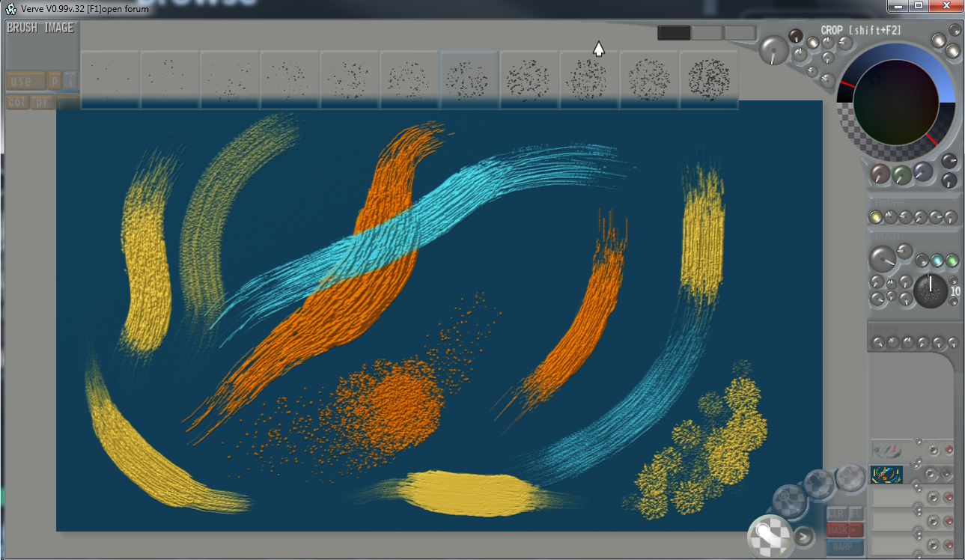The height and width of the screenshot is (560, 965).
Task: Click the yellow-lit knob in canvas row
Action: point(875,217)
